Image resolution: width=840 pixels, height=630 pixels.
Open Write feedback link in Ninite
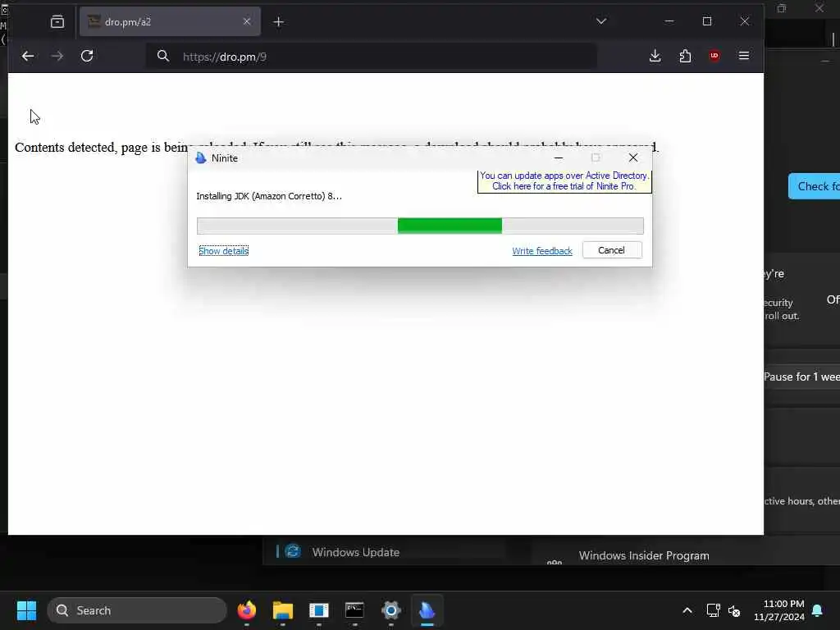(x=542, y=251)
